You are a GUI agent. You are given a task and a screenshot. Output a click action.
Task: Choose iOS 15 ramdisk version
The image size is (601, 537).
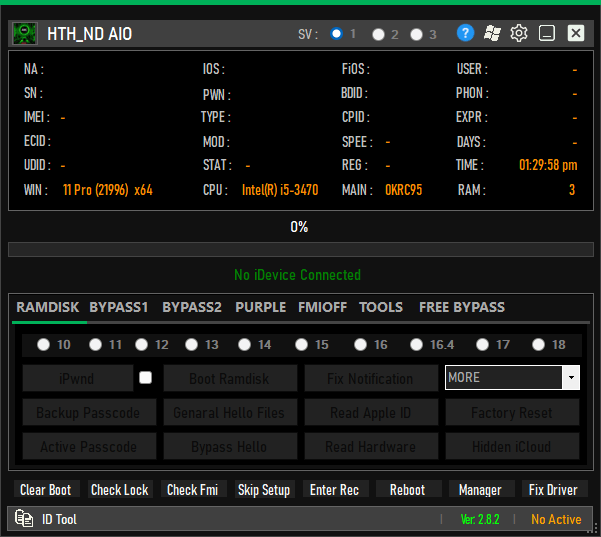[x=302, y=345]
